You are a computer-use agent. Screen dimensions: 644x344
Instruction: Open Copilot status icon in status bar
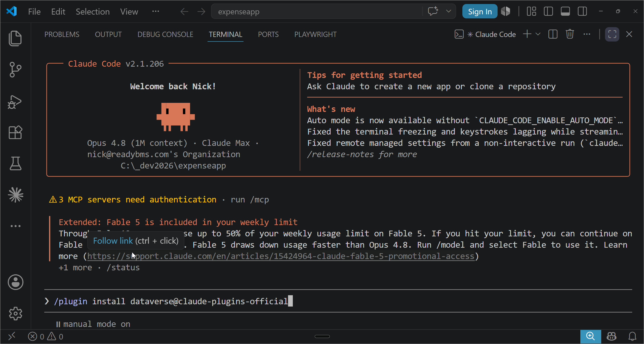pos(612,336)
